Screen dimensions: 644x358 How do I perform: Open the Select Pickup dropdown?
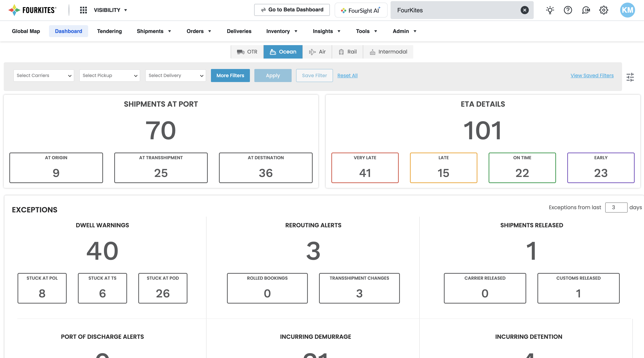point(110,75)
